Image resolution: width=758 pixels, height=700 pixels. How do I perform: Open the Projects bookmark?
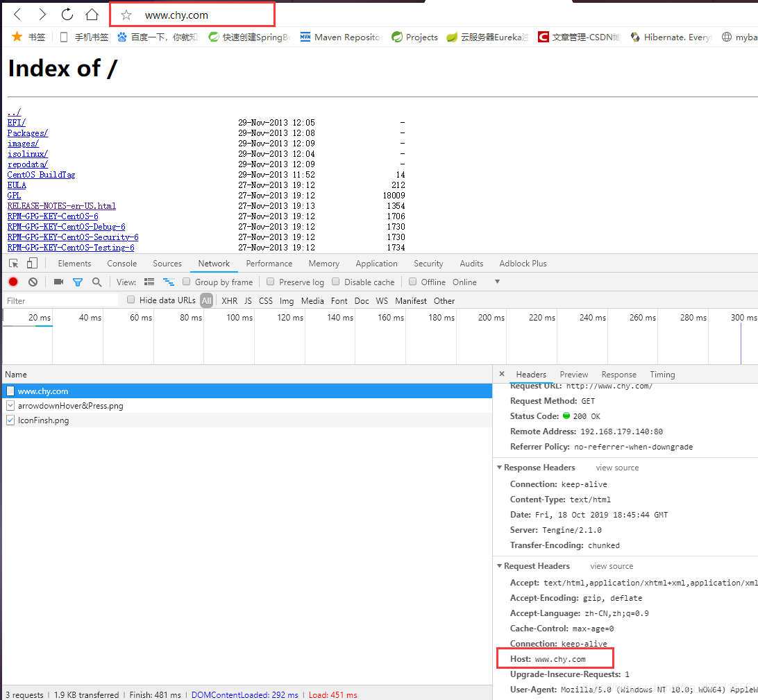415,37
